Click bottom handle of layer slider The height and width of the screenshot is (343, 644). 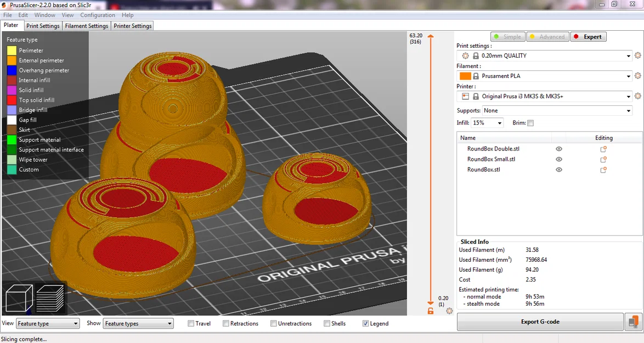coord(431,303)
